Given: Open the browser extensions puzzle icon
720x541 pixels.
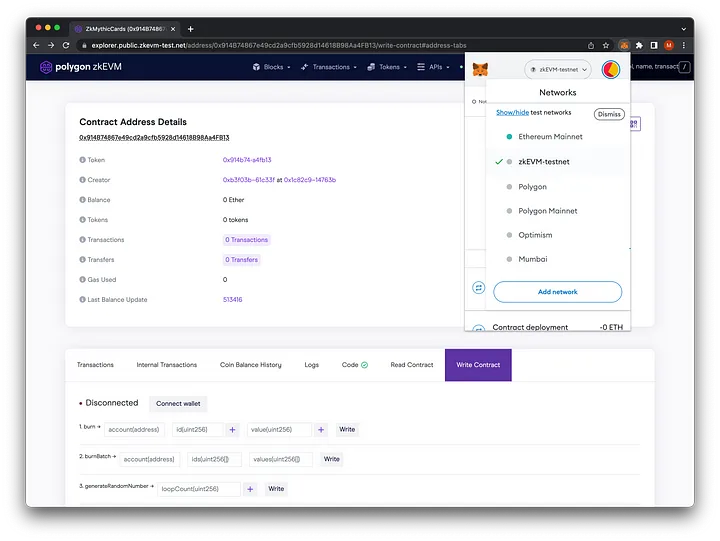Looking at the screenshot, I should click(639, 45).
